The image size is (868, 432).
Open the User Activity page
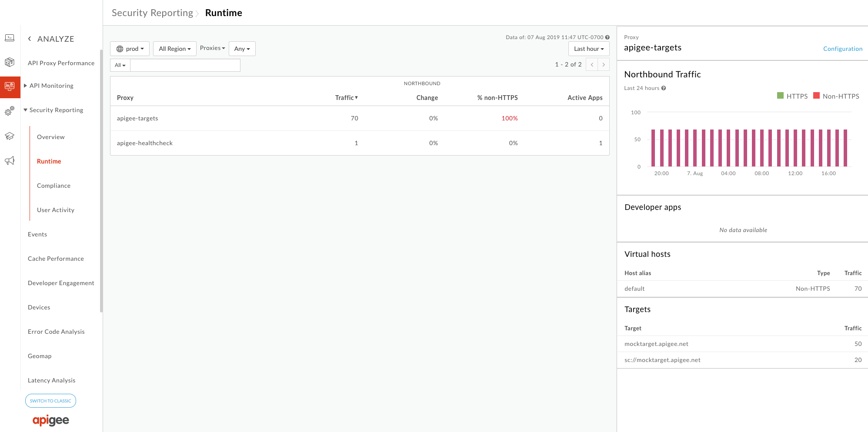pyautogui.click(x=56, y=210)
